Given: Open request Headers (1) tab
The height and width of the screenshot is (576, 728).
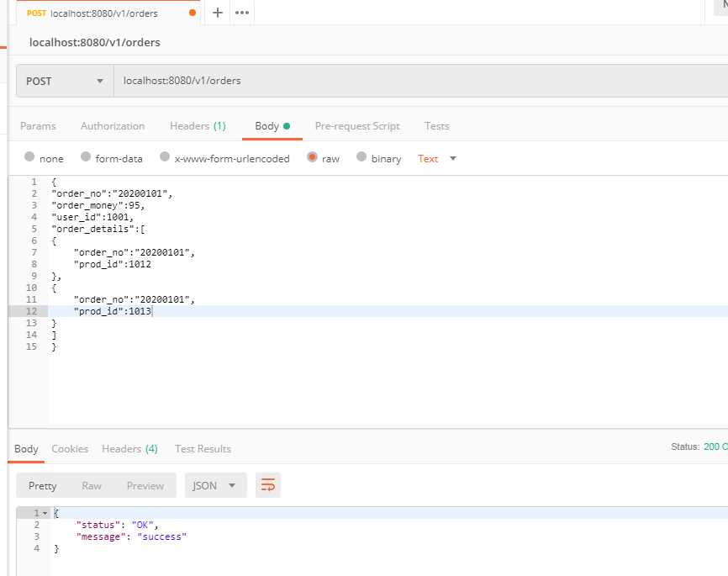Looking at the screenshot, I should pyautogui.click(x=198, y=126).
